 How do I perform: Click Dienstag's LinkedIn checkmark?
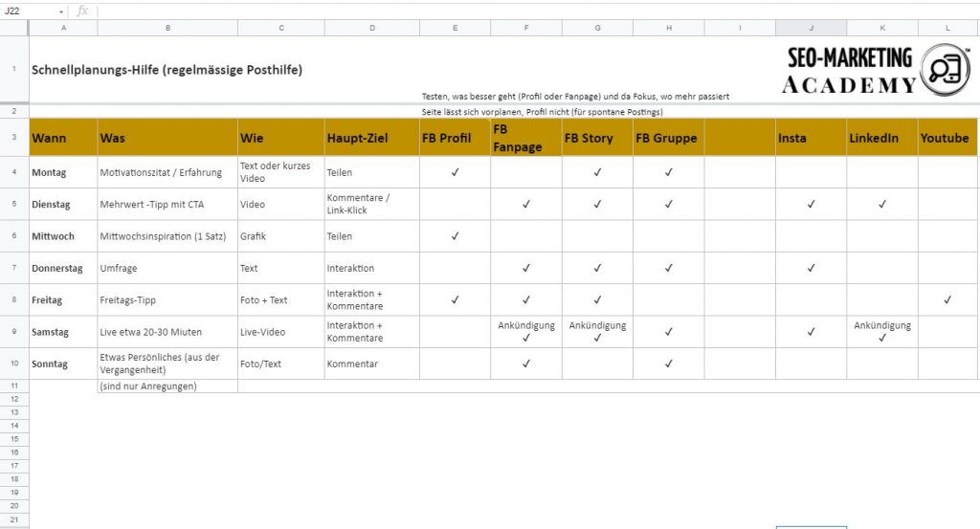pos(882,204)
